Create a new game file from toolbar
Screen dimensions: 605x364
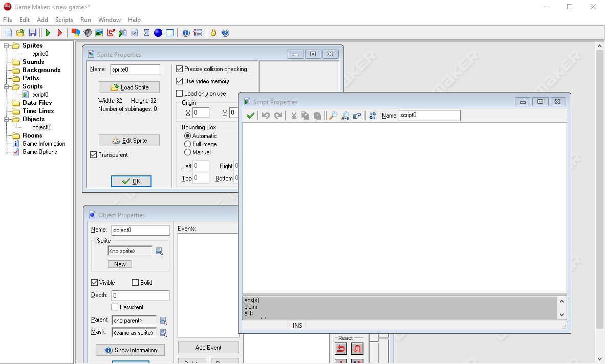(x=9, y=33)
